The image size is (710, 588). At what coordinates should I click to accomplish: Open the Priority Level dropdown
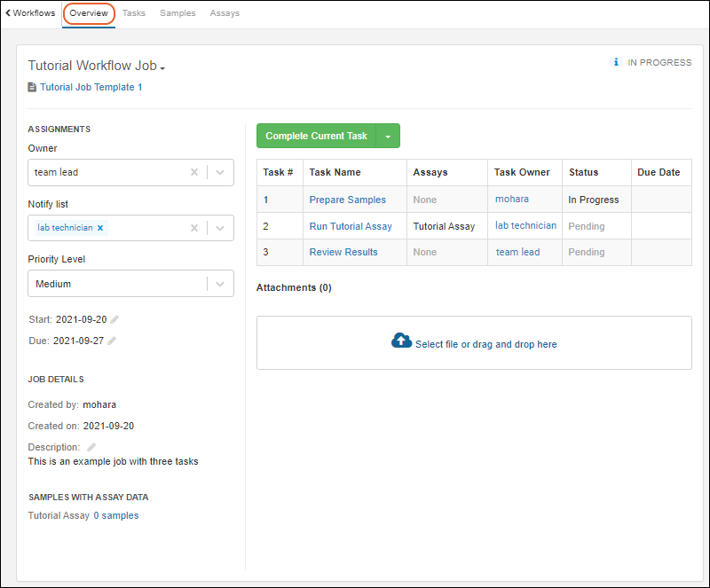(220, 284)
